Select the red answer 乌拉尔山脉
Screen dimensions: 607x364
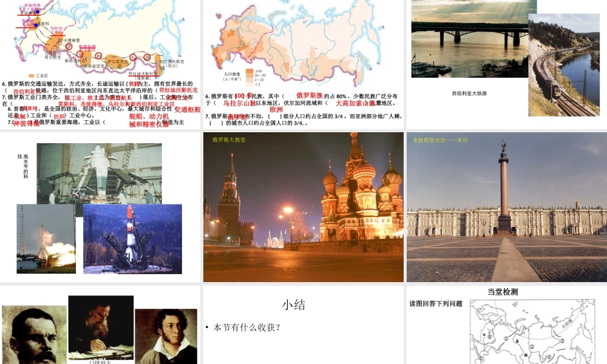coord(240,103)
